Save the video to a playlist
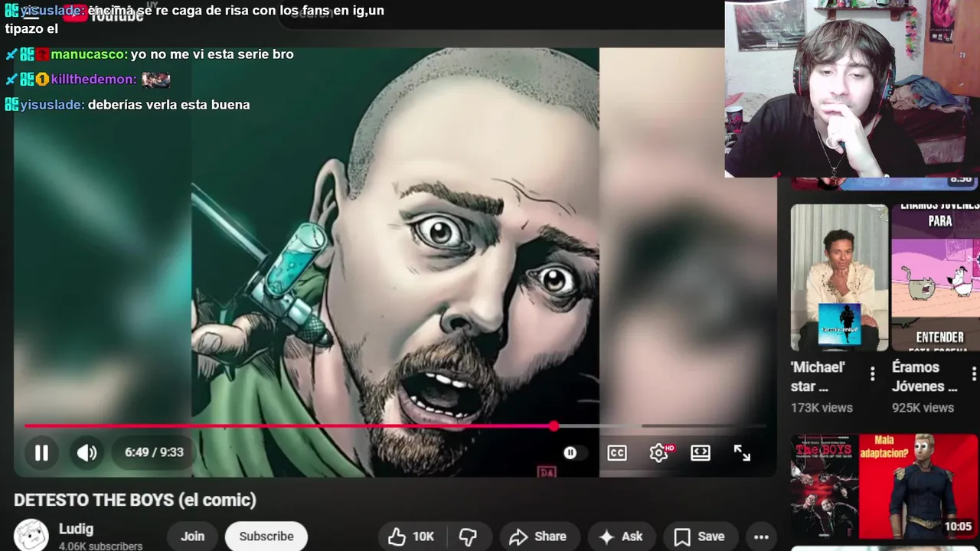Viewport: 980px width, 551px height. pos(699,537)
